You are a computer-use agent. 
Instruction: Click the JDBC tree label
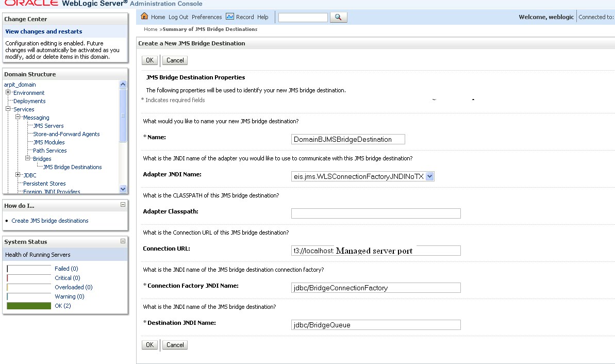tap(30, 175)
